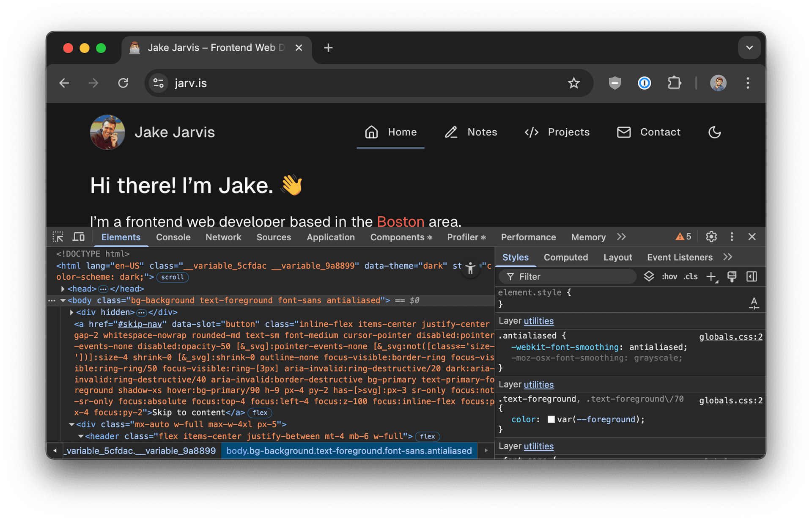The image size is (812, 520).
Task: Open the hidden DevTools tabs chevron menu
Action: [x=621, y=237]
